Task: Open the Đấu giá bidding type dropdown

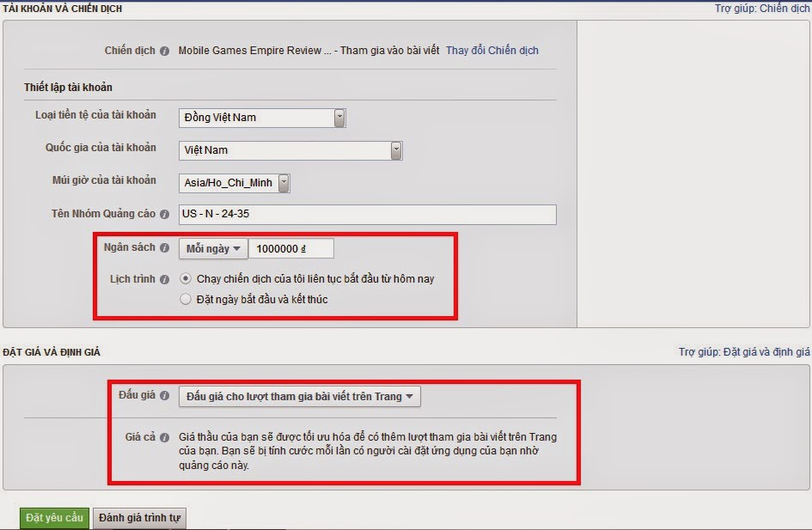Action: (x=299, y=397)
